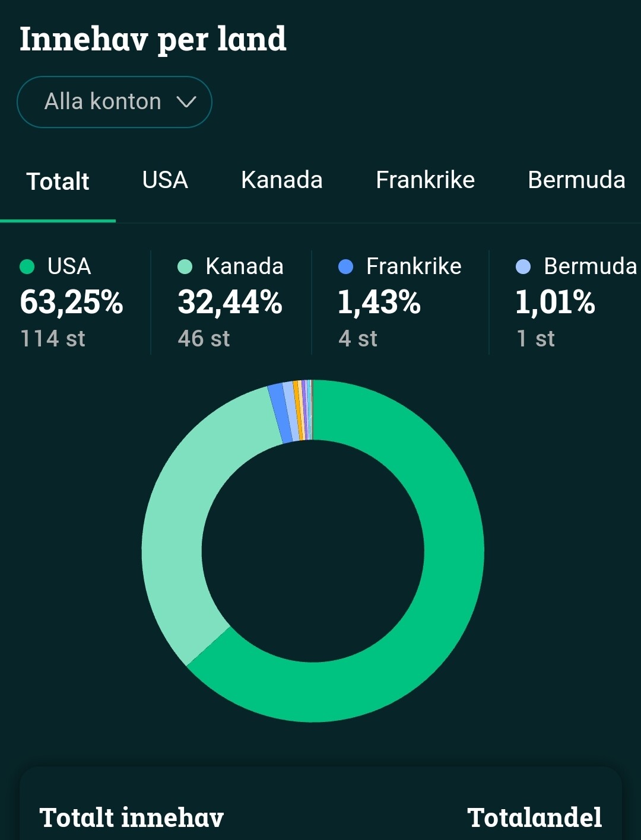Viewport: 641px width, 840px height.
Task: Click the blue Frankrike legend dot
Action: coord(345,267)
